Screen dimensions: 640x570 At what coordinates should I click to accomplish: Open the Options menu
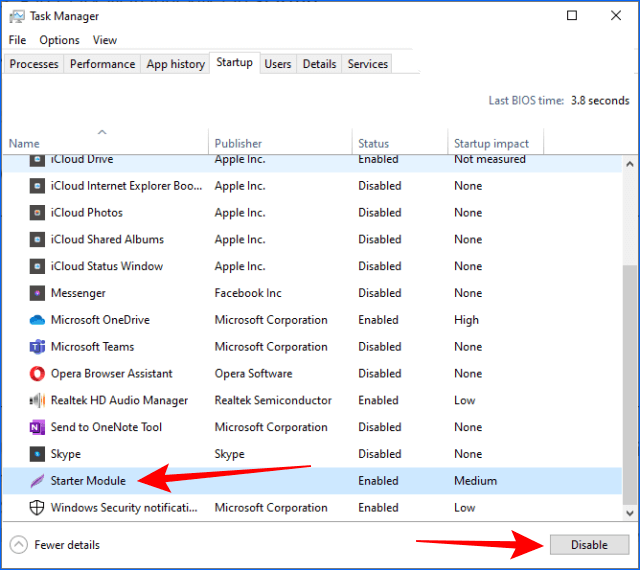coord(59,40)
